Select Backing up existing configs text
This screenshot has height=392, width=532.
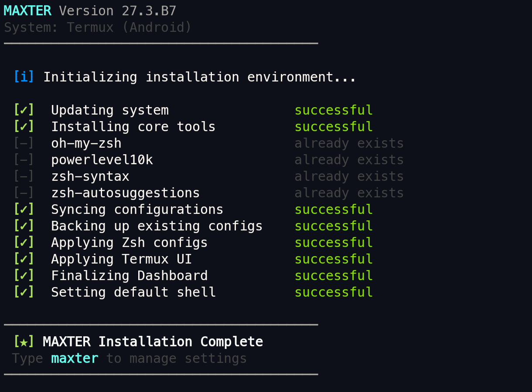point(157,226)
